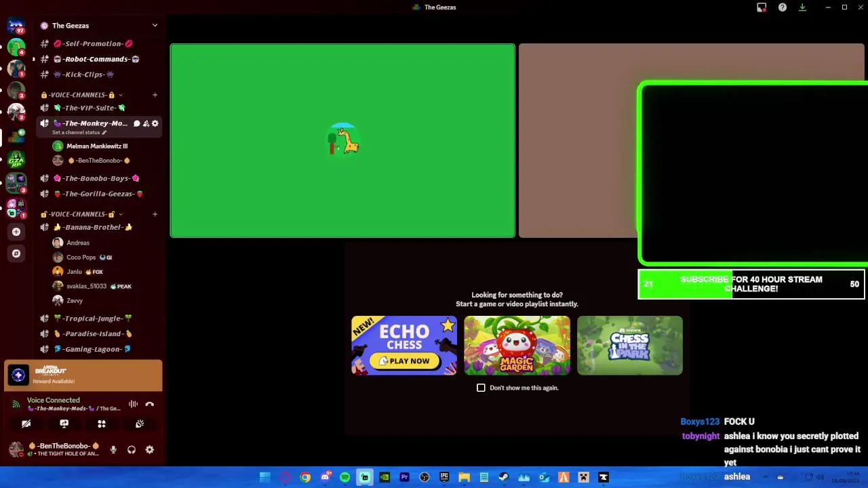868x488 pixels.
Task: Click Discord download update icon
Action: [802, 7]
